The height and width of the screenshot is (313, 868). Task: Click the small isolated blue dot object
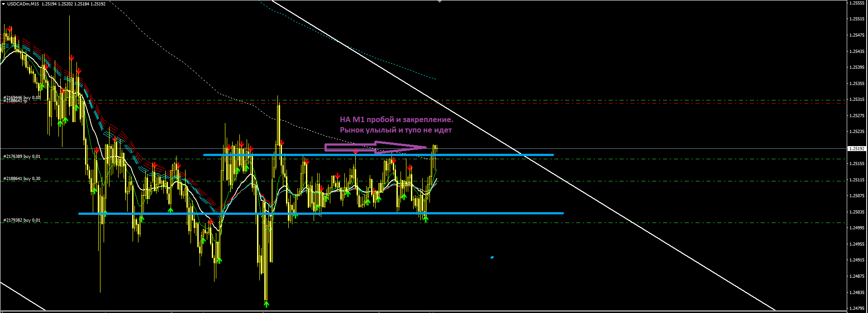coord(492,257)
